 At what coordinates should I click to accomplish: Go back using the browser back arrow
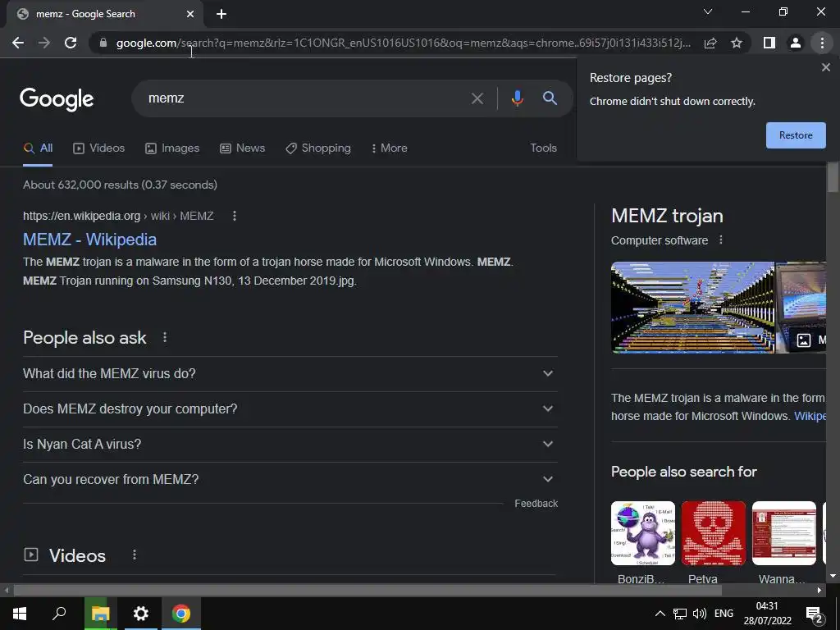[x=18, y=43]
